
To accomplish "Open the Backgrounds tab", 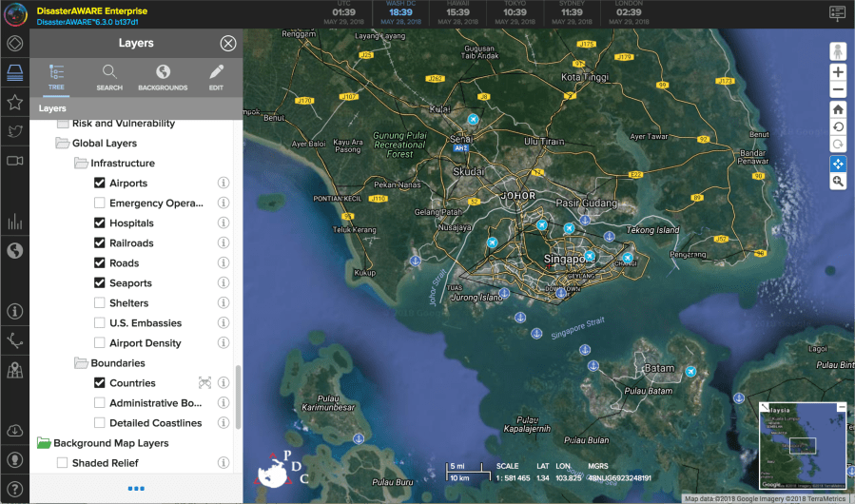I will 163,77.
